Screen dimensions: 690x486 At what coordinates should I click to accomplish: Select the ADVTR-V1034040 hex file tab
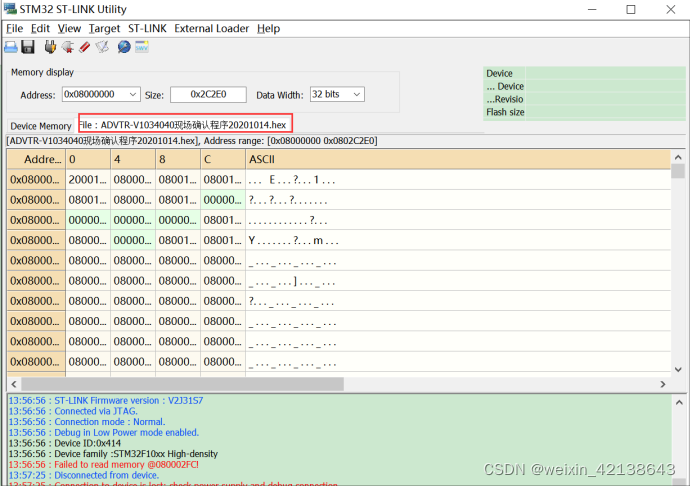coord(185,125)
